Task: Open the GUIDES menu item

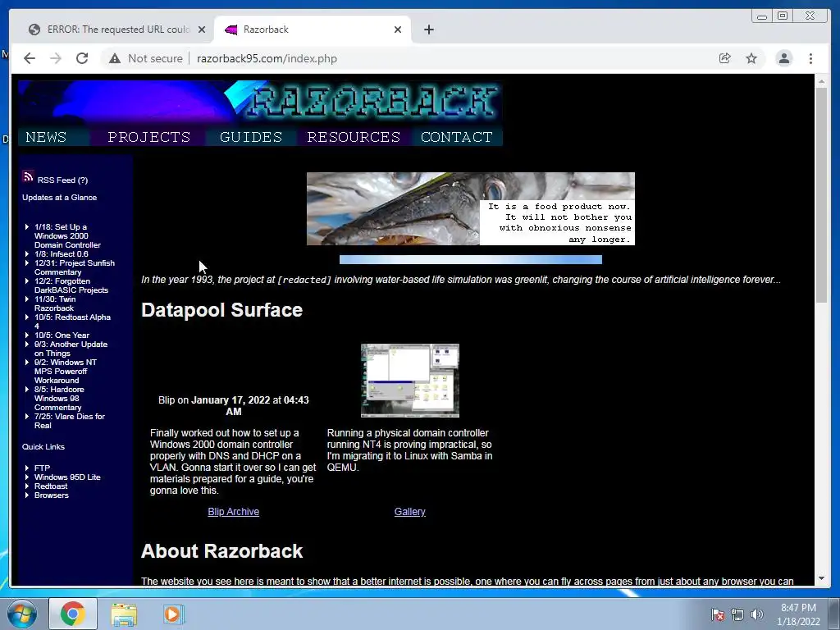Action: 251,137
